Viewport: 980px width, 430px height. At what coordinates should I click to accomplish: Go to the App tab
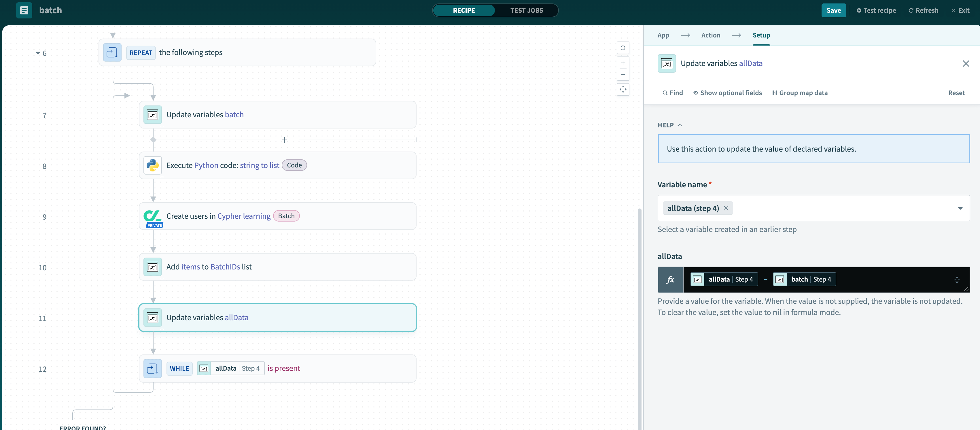[x=663, y=35]
